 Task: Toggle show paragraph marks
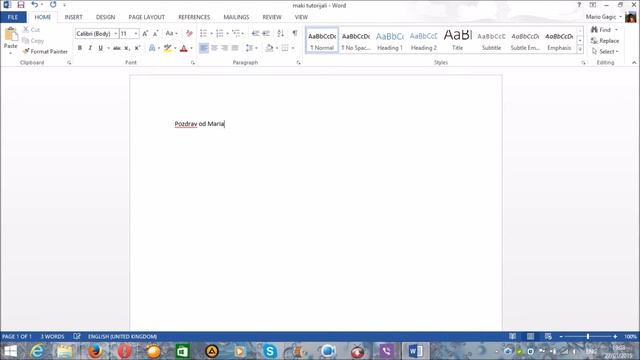295,33
